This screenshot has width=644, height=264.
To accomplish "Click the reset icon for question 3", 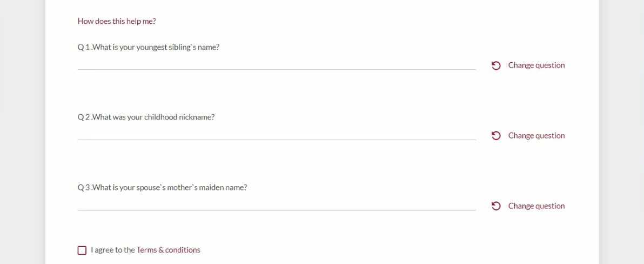I will point(496,206).
